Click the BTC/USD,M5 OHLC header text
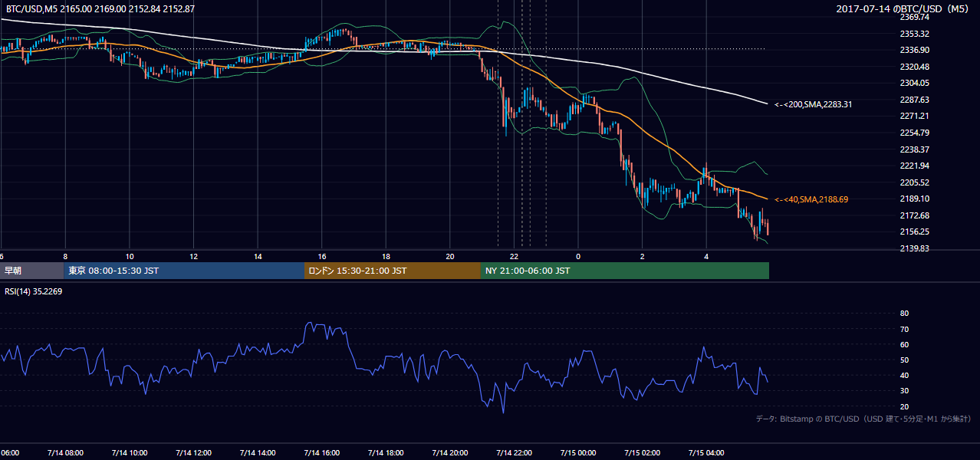Viewport: 980px width, 460px height. point(100,9)
